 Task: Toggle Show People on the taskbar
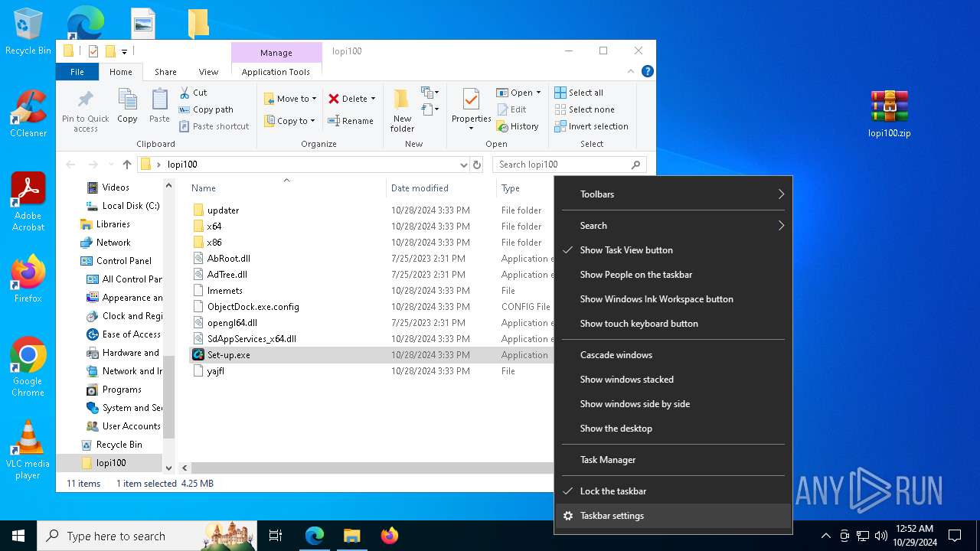coord(674,275)
